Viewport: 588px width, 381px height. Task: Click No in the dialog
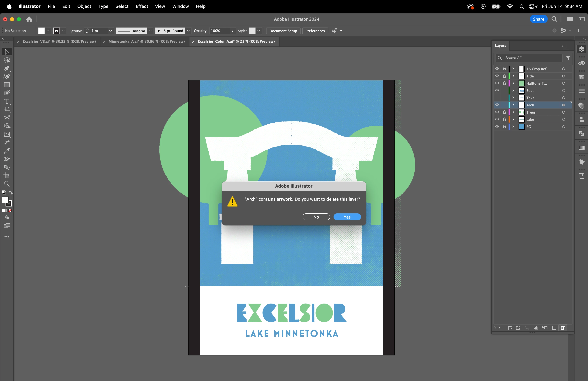coord(316,217)
